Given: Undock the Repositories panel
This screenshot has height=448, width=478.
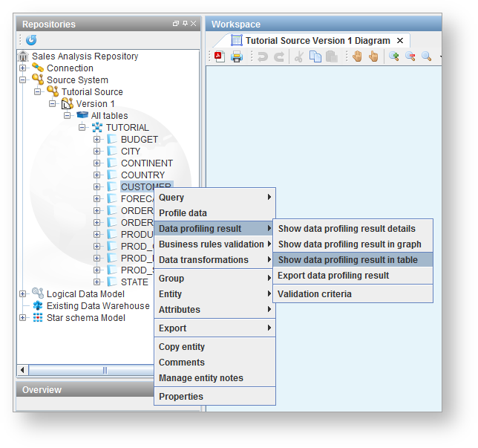Looking at the screenshot, I should point(176,24).
